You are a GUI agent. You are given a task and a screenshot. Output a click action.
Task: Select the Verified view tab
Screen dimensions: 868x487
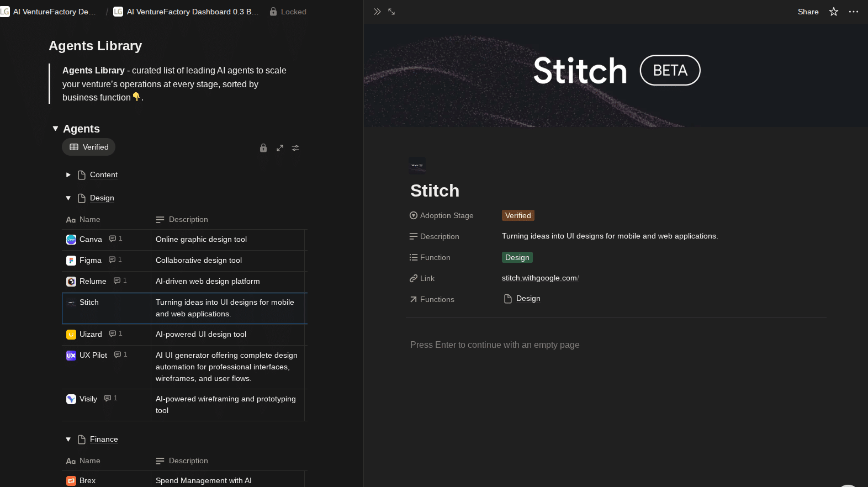[89, 147]
